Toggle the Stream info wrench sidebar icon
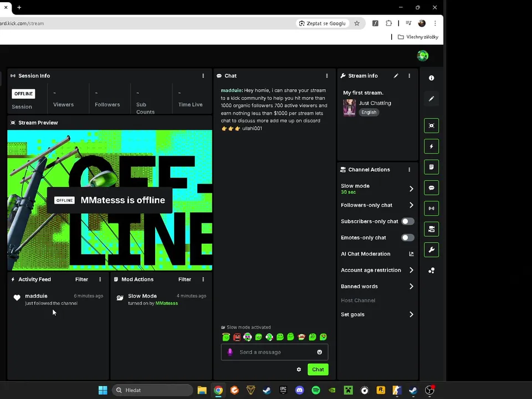532x399 pixels. point(431,250)
